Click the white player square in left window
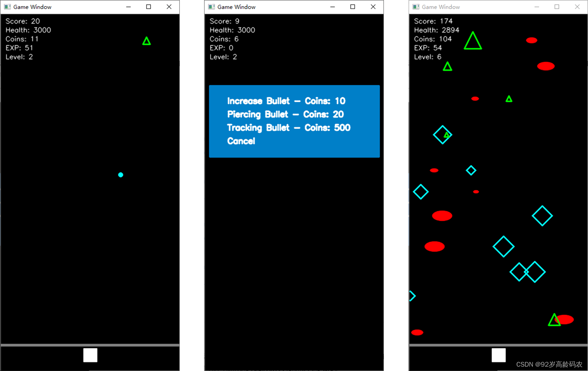The height and width of the screenshot is (371, 588). 90,355
